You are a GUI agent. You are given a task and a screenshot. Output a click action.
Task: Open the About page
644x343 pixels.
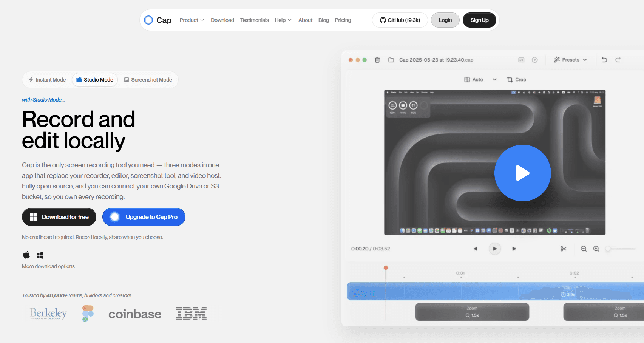[305, 20]
